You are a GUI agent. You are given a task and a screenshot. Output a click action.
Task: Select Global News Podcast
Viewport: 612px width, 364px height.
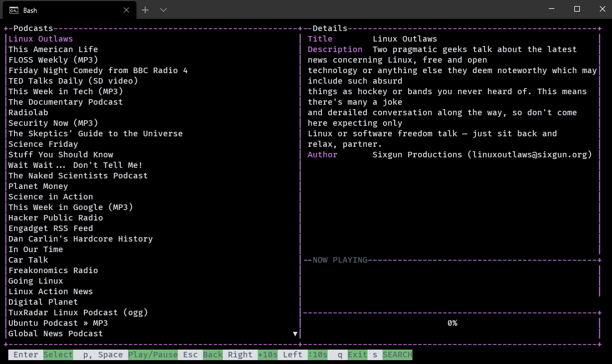coord(55,334)
